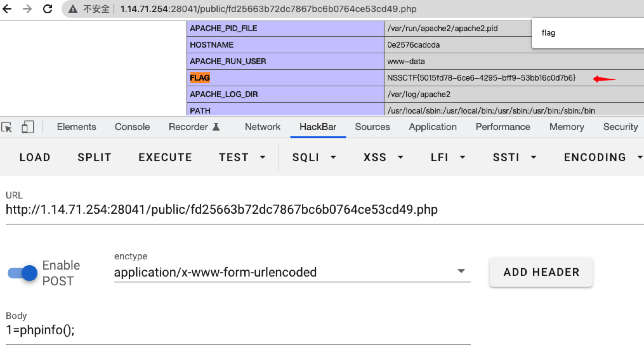
Task: Open the Sources tab
Action: [x=372, y=127]
